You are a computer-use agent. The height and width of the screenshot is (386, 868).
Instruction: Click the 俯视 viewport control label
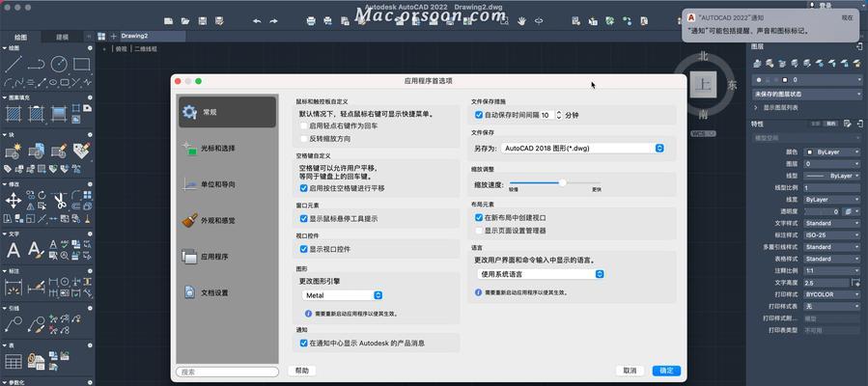121,48
